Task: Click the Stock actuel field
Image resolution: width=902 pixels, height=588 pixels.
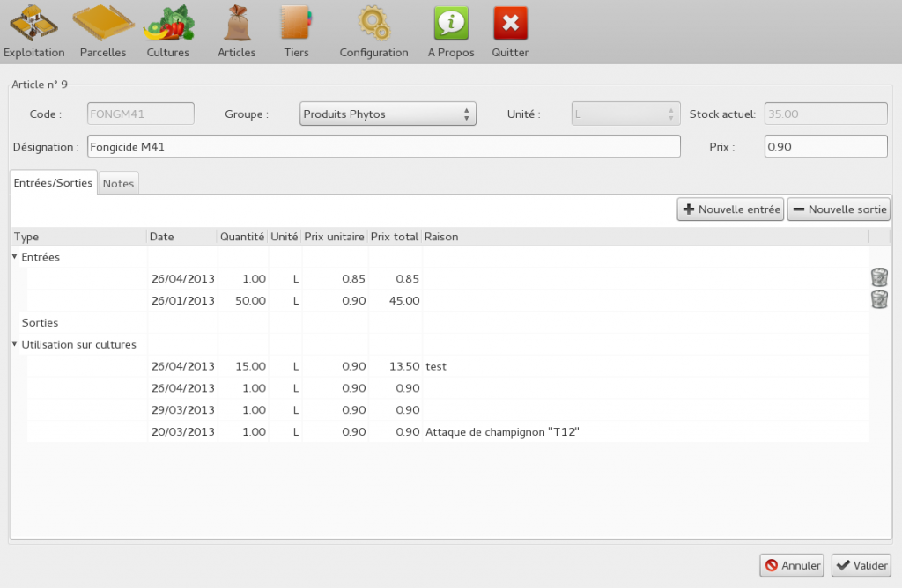Action: pos(825,114)
